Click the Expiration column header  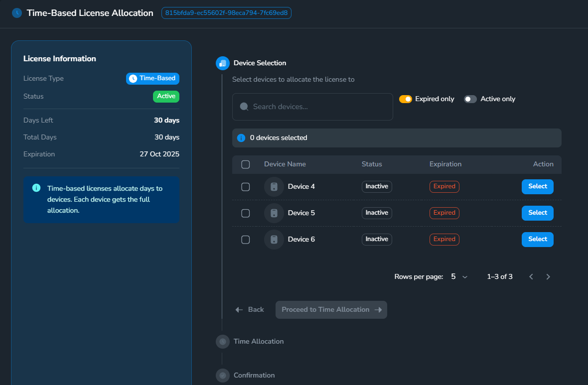(445, 164)
